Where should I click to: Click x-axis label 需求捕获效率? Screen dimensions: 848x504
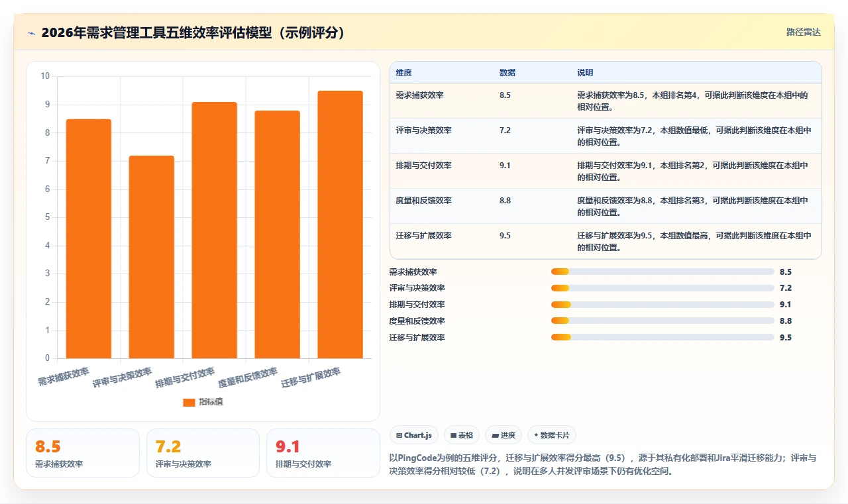[64, 377]
